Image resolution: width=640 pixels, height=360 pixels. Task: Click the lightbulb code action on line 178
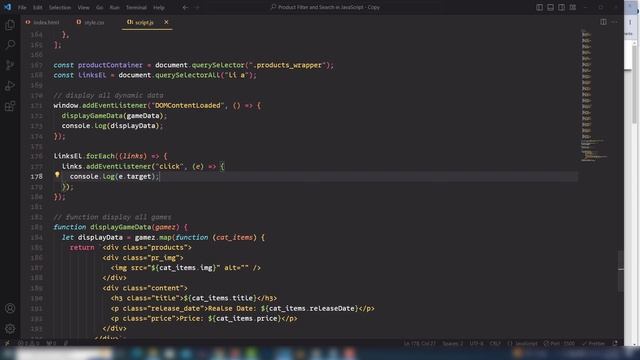57,175
